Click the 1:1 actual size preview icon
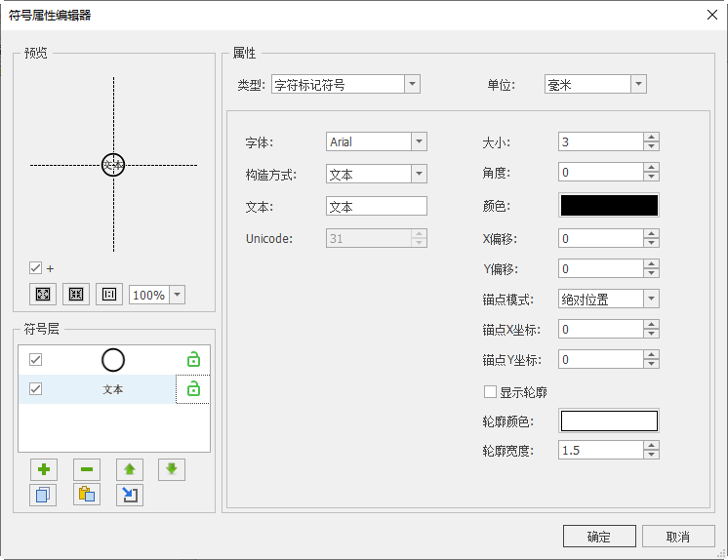728x560 pixels. (x=109, y=295)
